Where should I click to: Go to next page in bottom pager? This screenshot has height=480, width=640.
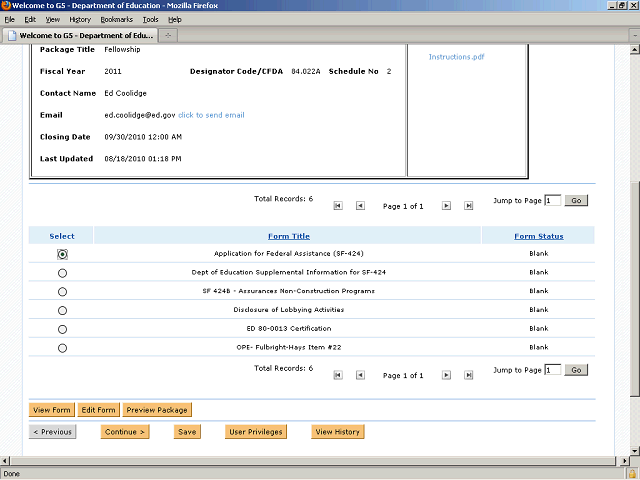tap(446, 375)
